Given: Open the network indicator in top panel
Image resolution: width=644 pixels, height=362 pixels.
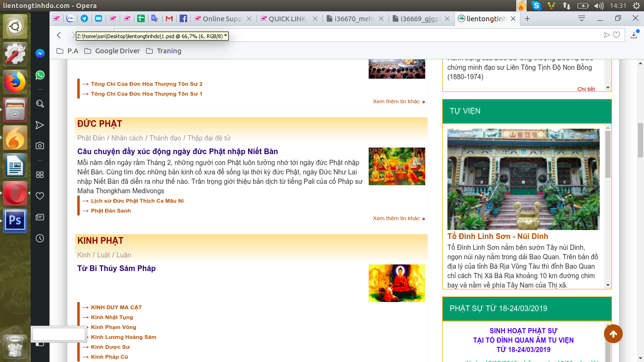Looking at the screenshot, I should tap(567, 6).
